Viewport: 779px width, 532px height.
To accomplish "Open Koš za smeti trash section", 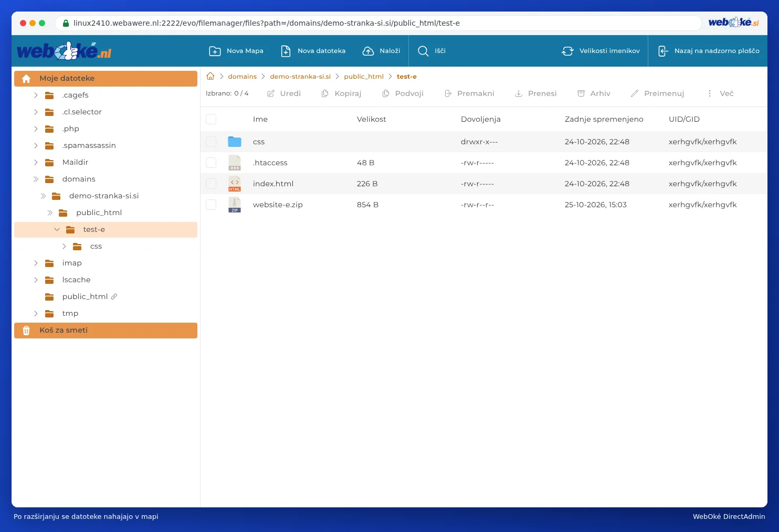I will click(106, 331).
